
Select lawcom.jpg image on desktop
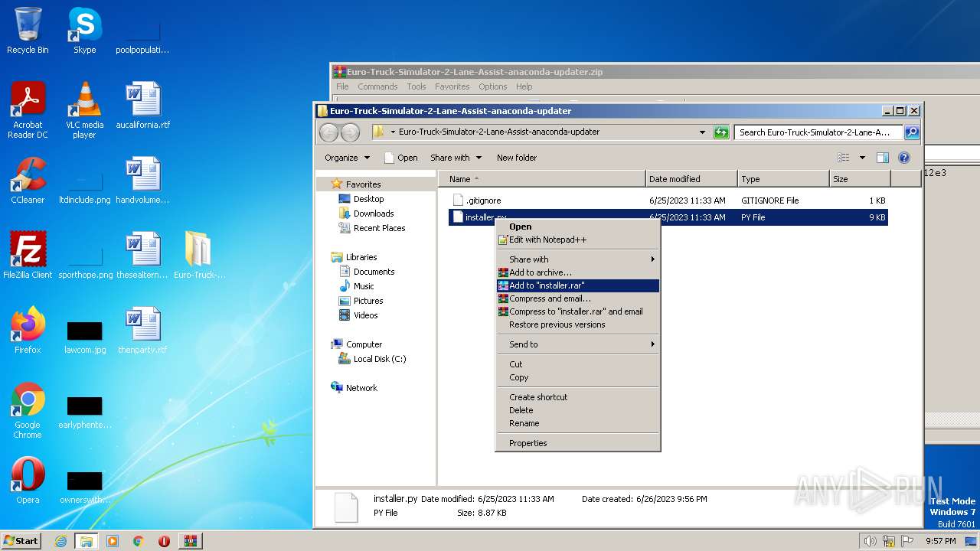click(x=84, y=337)
